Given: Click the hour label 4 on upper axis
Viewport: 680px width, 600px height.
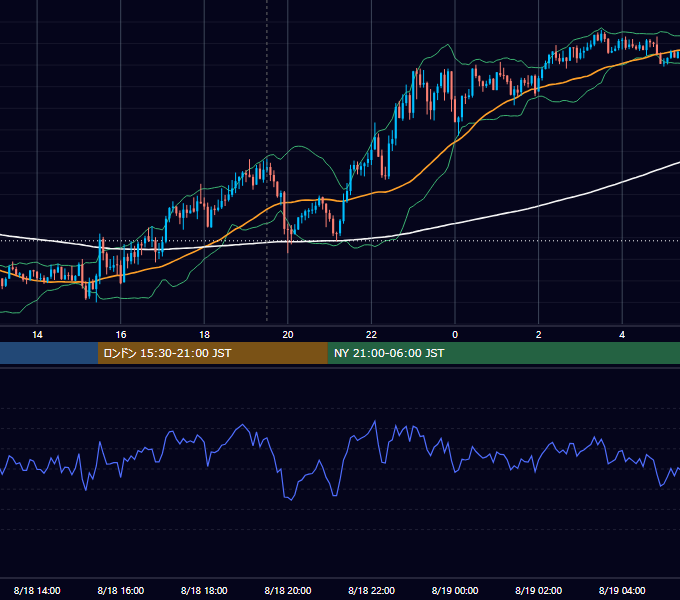Looking at the screenshot, I should [622, 335].
